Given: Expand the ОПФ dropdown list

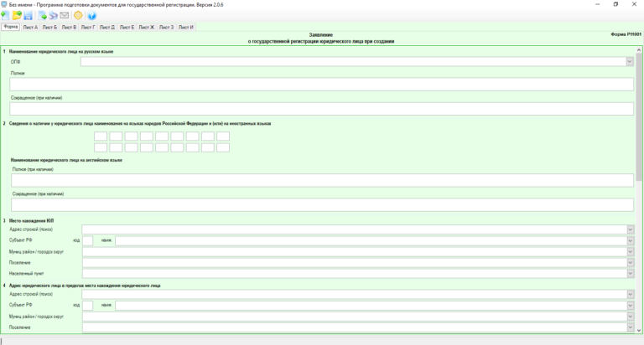Looking at the screenshot, I should point(629,62).
